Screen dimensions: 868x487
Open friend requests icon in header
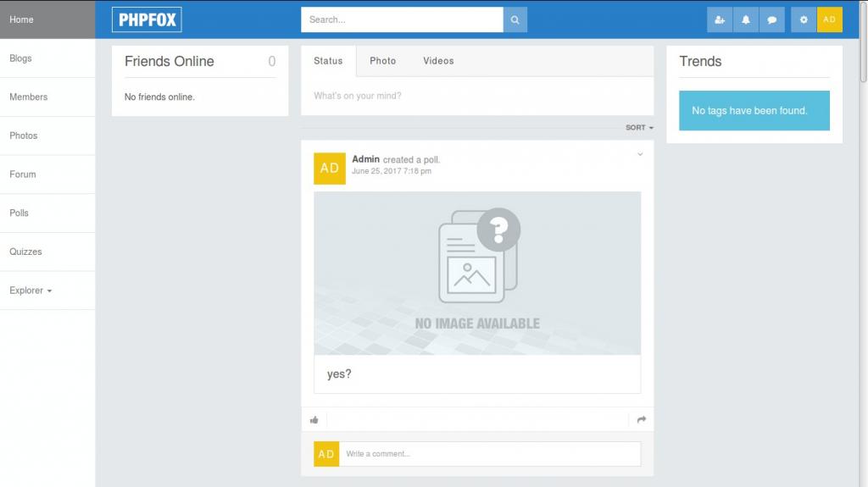click(x=720, y=19)
